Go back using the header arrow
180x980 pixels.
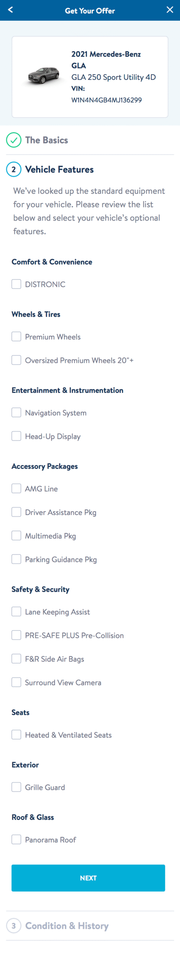(10, 10)
